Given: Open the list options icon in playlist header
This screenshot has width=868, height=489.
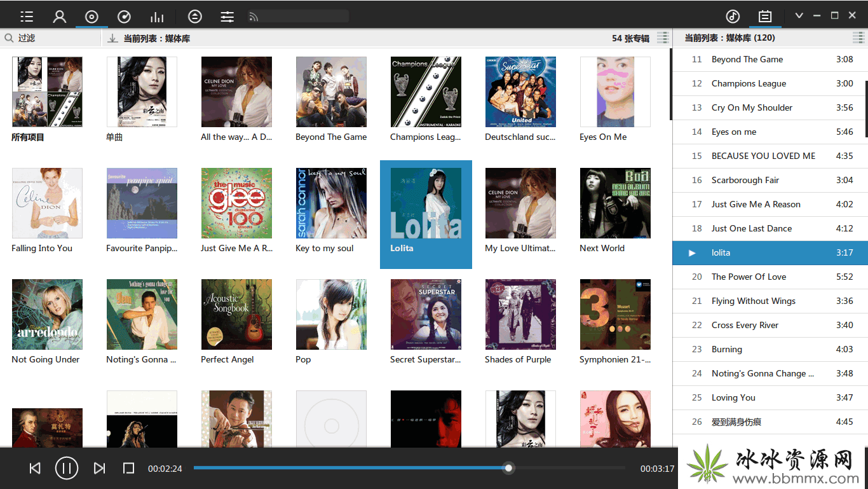Looking at the screenshot, I should point(858,38).
